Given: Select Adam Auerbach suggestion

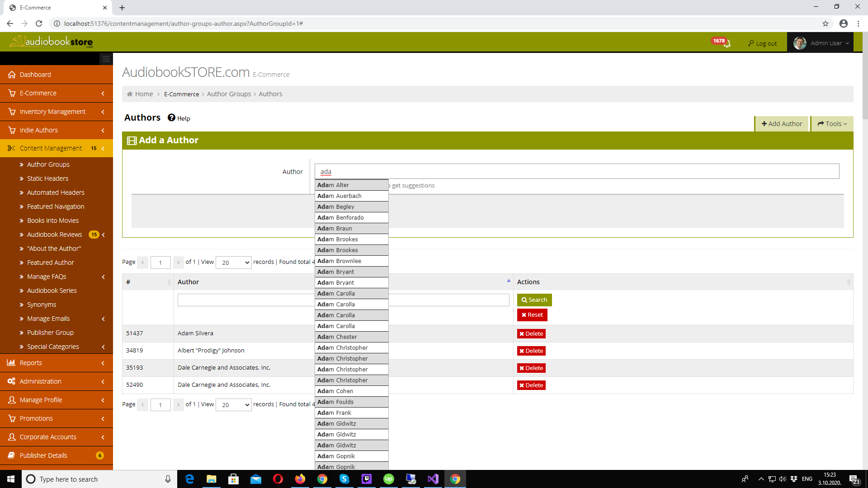Looking at the screenshot, I should 352,196.
